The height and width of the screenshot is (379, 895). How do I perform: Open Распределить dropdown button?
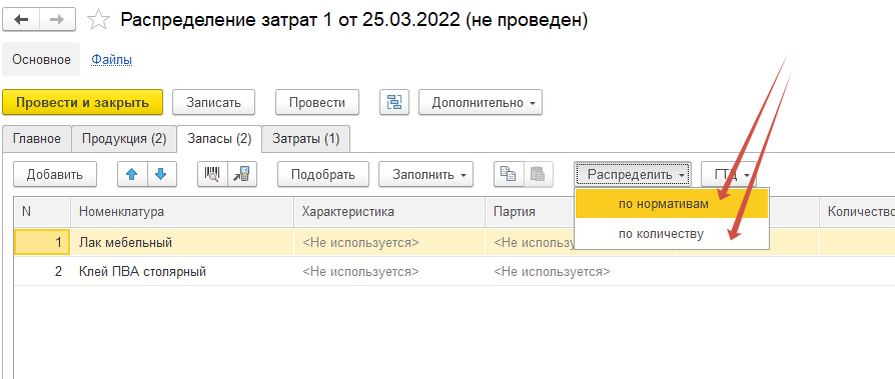point(633,175)
